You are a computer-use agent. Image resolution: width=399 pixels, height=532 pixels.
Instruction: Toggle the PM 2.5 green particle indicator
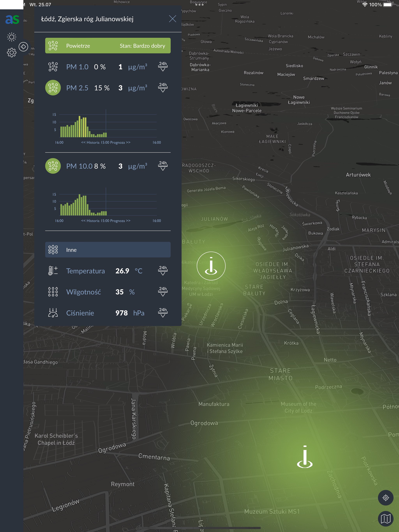pyautogui.click(x=53, y=88)
